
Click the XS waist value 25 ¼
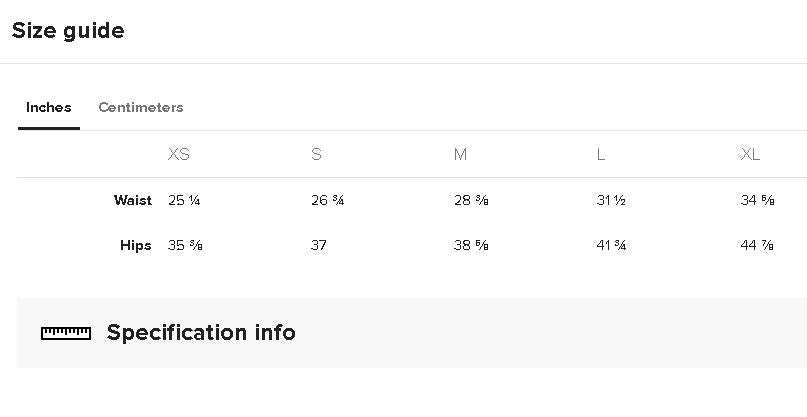click(x=185, y=200)
